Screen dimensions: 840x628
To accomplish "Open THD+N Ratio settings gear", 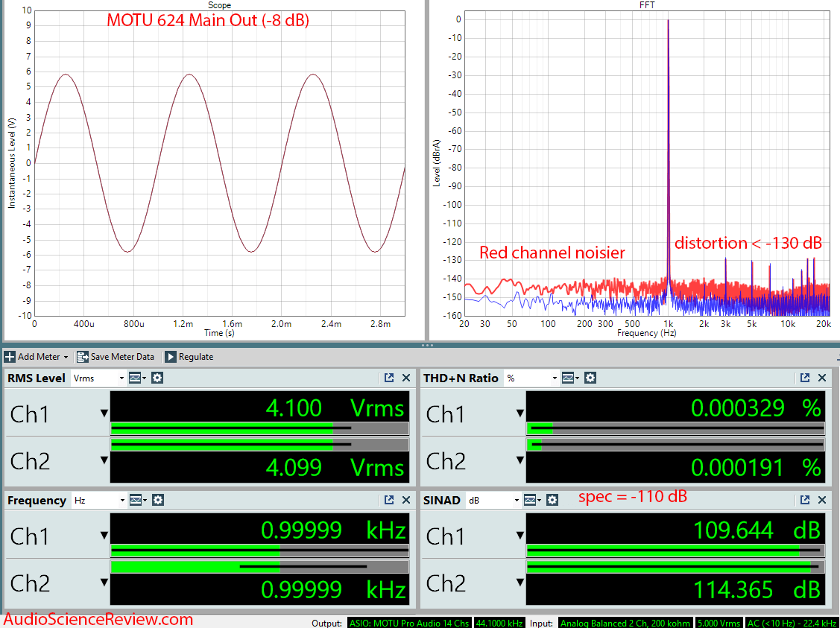I will click(x=590, y=378).
